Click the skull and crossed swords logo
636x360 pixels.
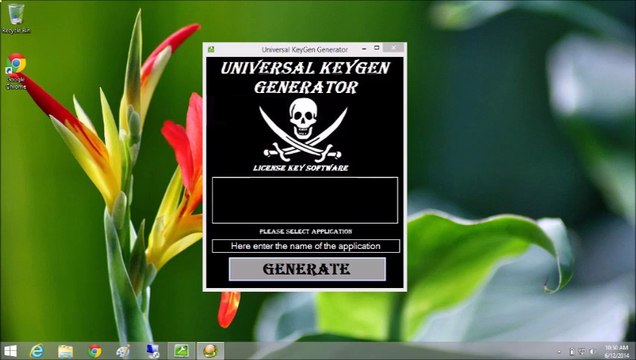tap(303, 129)
